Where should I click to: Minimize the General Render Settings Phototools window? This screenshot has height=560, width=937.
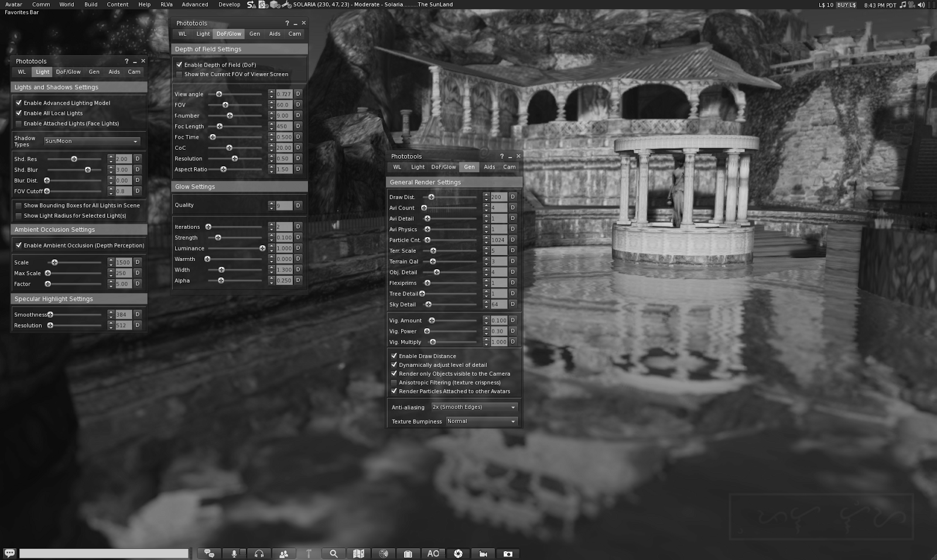(510, 156)
